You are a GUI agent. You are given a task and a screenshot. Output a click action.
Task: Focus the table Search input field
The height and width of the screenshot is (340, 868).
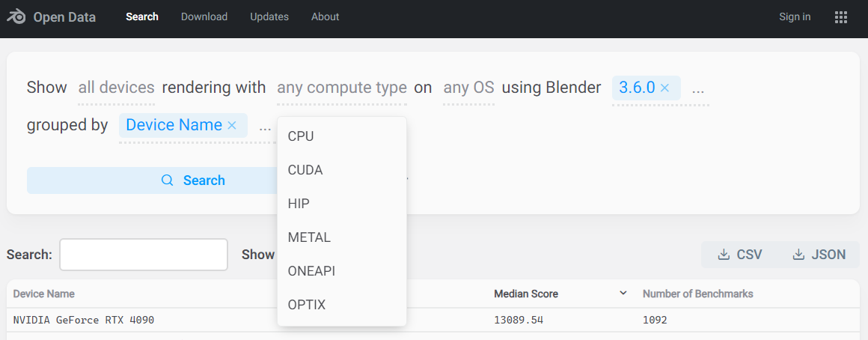pyautogui.click(x=144, y=255)
